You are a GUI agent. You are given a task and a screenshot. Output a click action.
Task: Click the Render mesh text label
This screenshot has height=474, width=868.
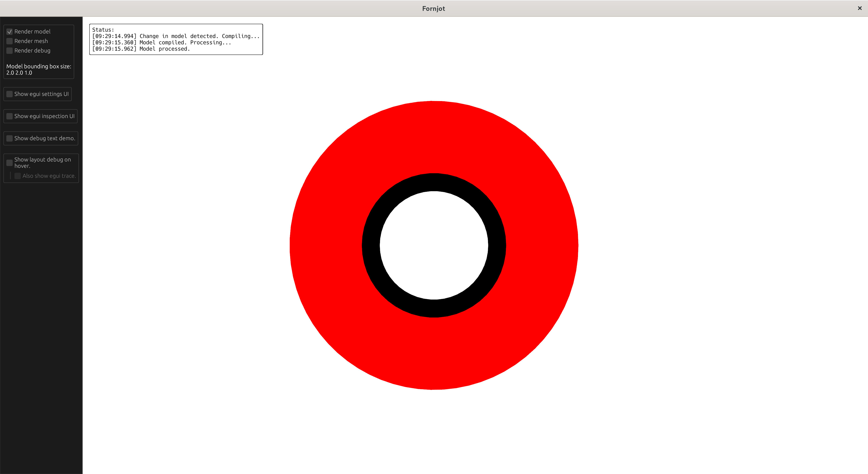(x=31, y=41)
